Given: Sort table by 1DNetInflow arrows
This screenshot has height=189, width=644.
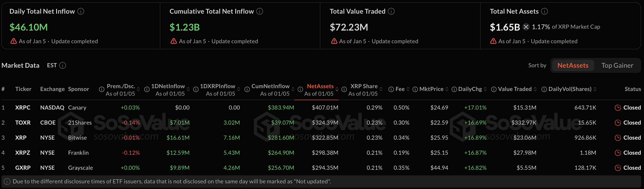Looking at the screenshot, I should point(188,89).
